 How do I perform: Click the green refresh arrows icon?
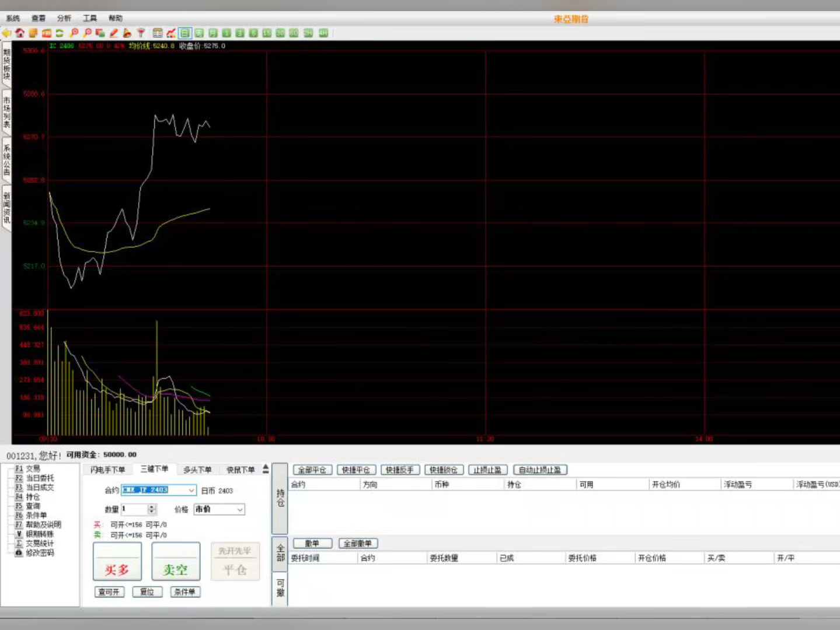60,33
